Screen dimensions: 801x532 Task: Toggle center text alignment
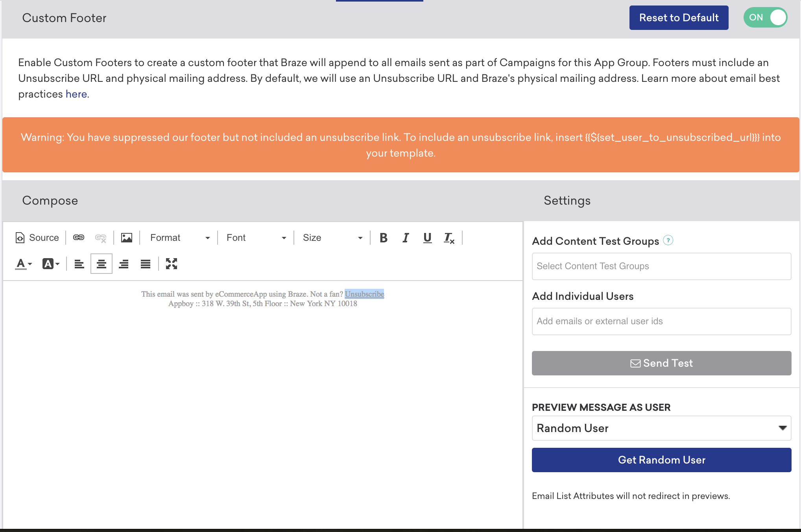pyautogui.click(x=101, y=264)
